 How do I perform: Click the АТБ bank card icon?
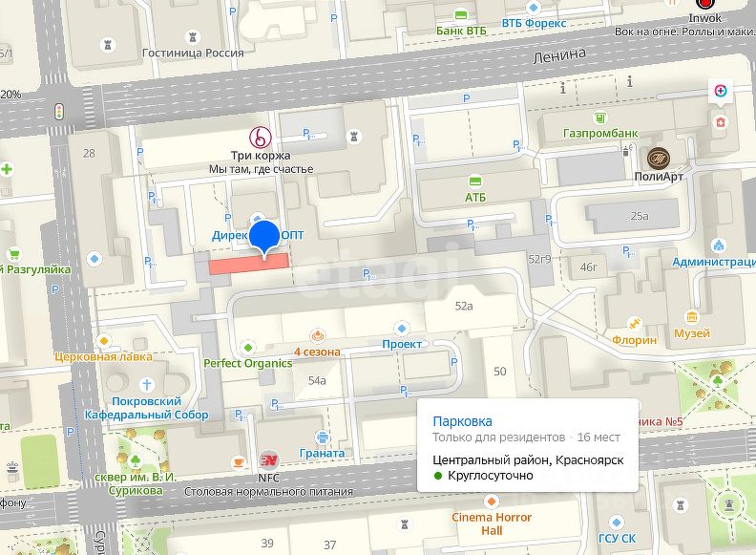coord(475,181)
